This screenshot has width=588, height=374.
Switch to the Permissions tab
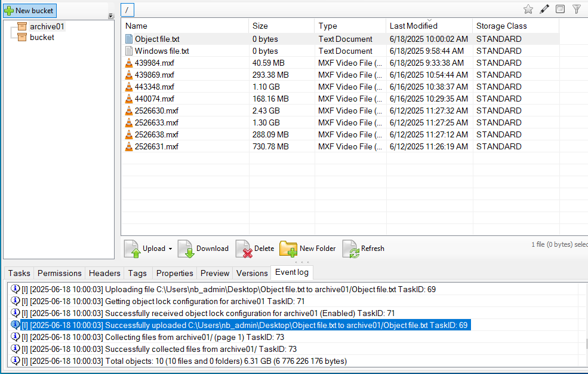click(x=59, y=273)
